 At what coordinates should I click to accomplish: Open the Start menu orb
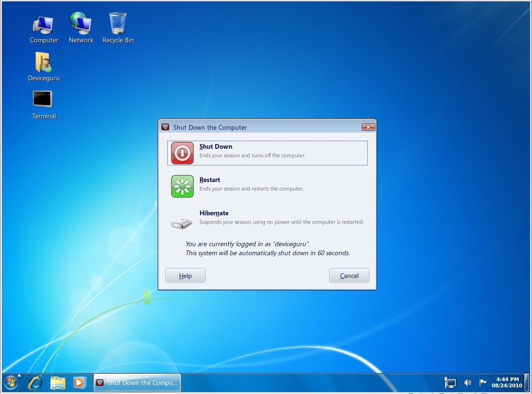click(x=10, y=383)
